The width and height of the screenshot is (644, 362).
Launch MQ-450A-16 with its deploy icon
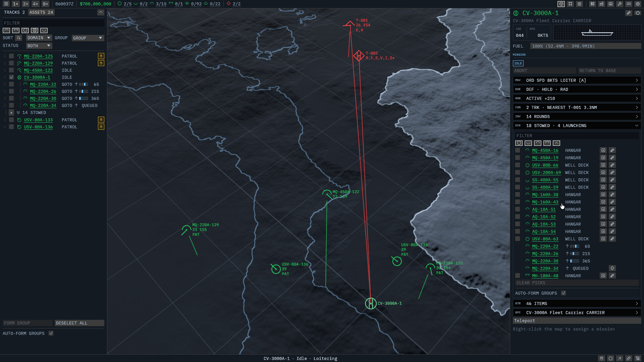pos(603,150)
